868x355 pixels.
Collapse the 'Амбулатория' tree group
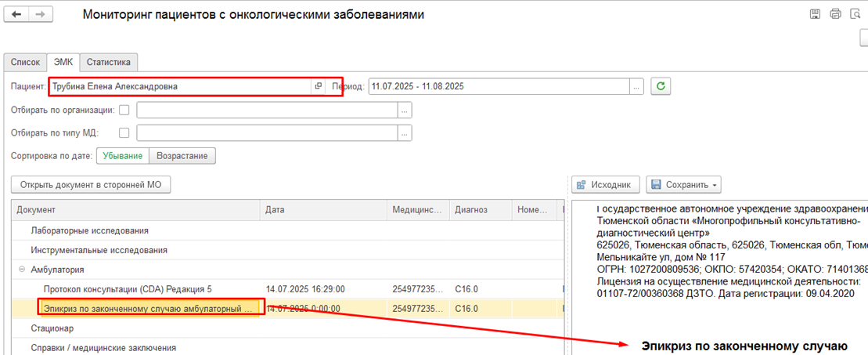coord(20,269)
